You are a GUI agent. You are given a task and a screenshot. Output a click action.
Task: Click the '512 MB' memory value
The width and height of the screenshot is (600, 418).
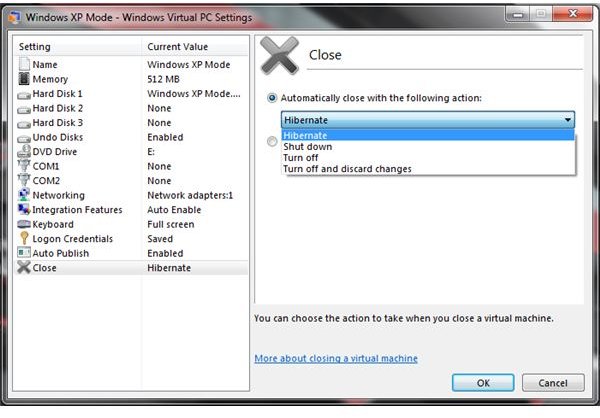tap(163, 79)
